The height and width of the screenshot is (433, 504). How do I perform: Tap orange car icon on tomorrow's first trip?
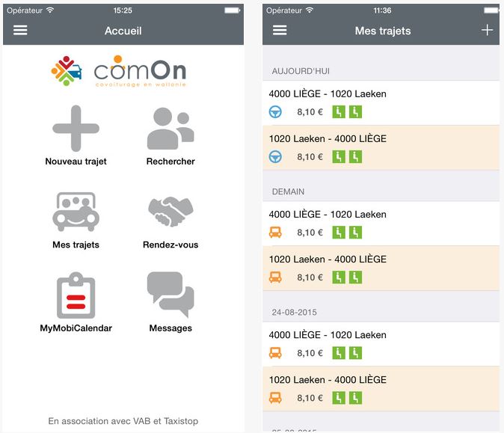tap(275, 233)
